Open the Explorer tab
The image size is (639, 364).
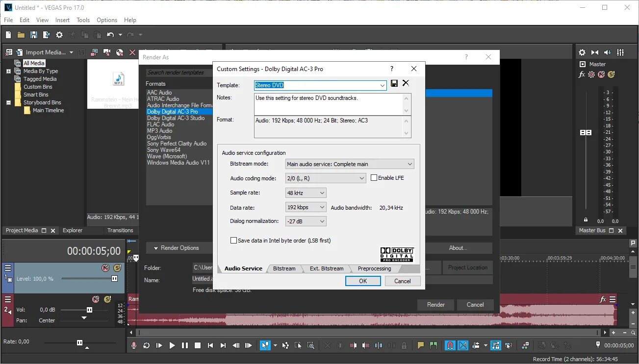[73, 230]
